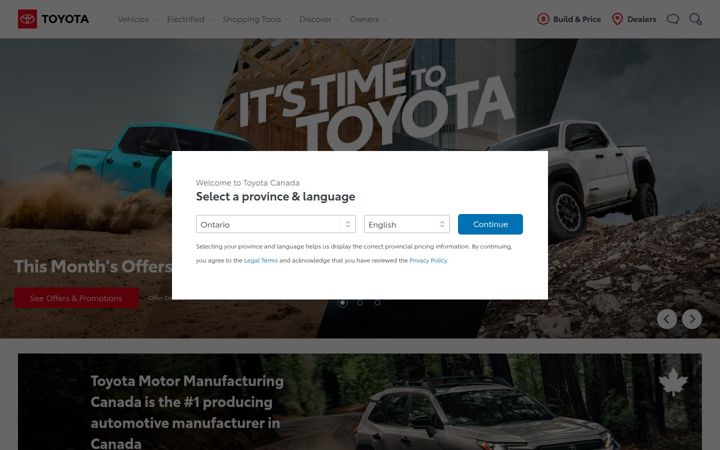Click See Offers & Promotions button
Viewport: 720px width, 450px height.
tap(76, 298)
